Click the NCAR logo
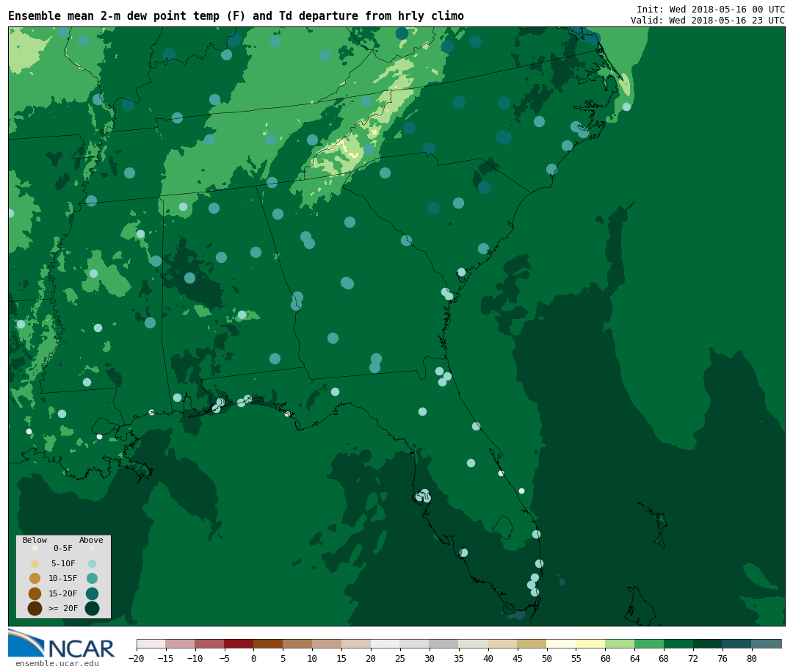This screenshot has width=793, height=672. coord(62,644)
